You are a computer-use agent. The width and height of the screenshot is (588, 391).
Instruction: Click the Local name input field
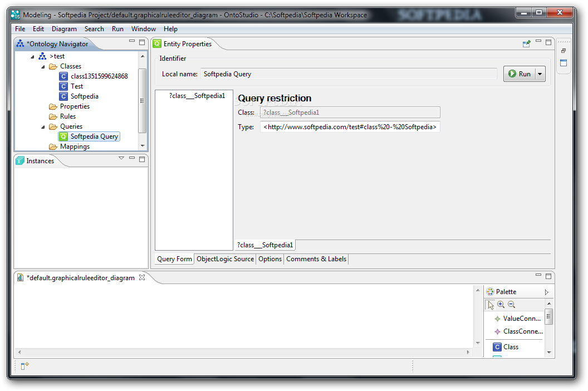(349, 74)
